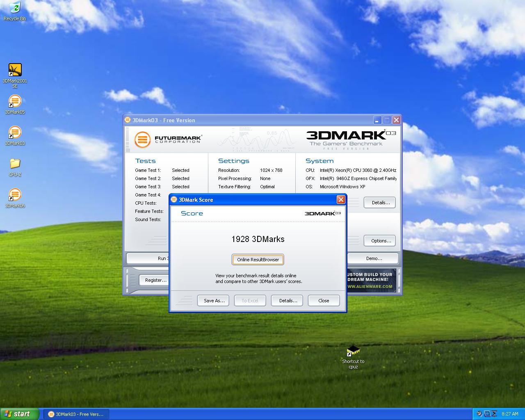
Task: Click the 3DMark03 title bar icon
Action: 128,120
